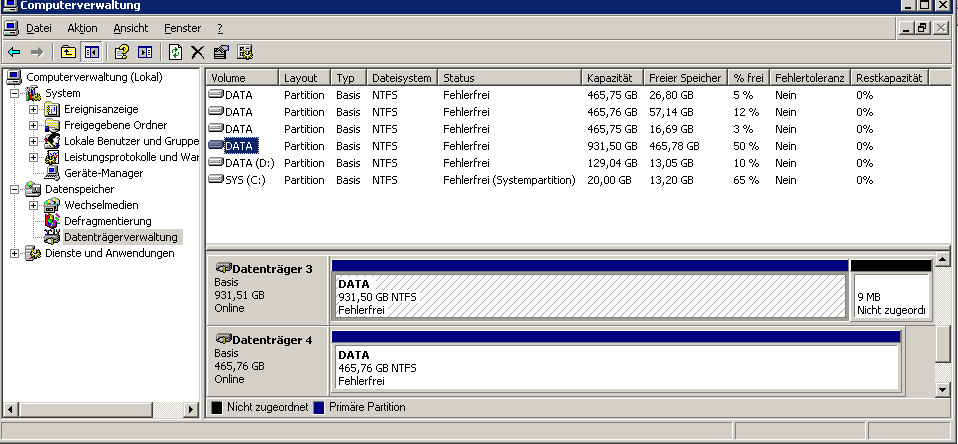Click the drive icon of SYS (C:) volume
The image size is (958, 444).
click(x=216, y=180)
